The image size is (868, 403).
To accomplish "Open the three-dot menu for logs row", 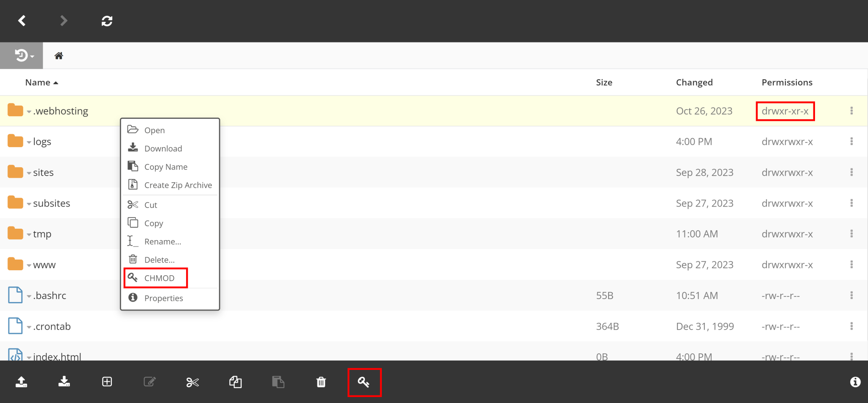I will [x=852, y=141].
